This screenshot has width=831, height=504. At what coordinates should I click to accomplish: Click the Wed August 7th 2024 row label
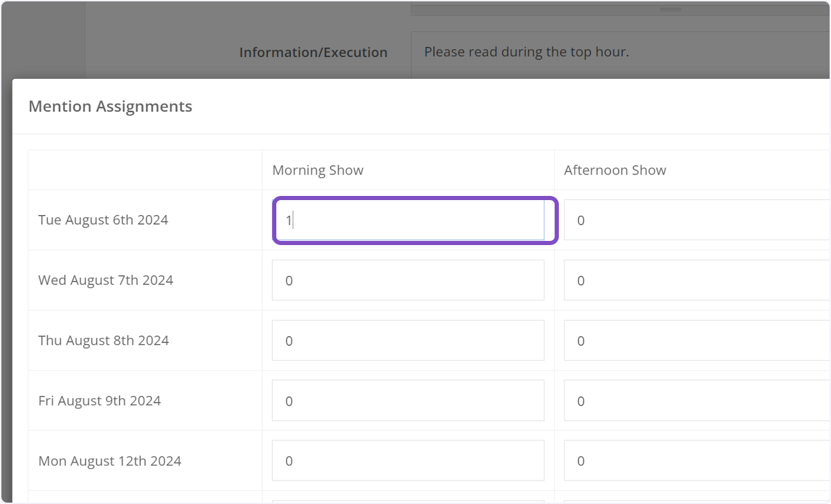point(105,280)
